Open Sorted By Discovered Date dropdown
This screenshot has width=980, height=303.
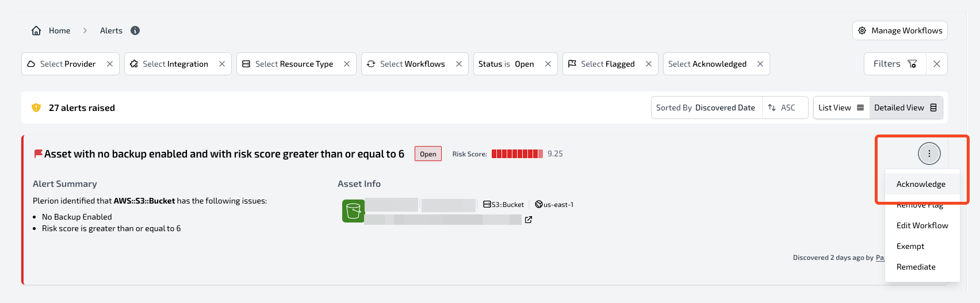(706, 108)
